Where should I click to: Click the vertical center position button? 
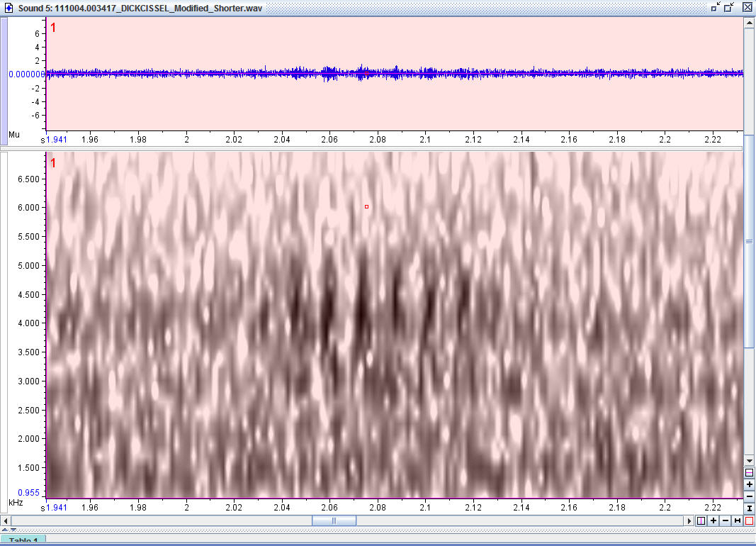(750, 472)
